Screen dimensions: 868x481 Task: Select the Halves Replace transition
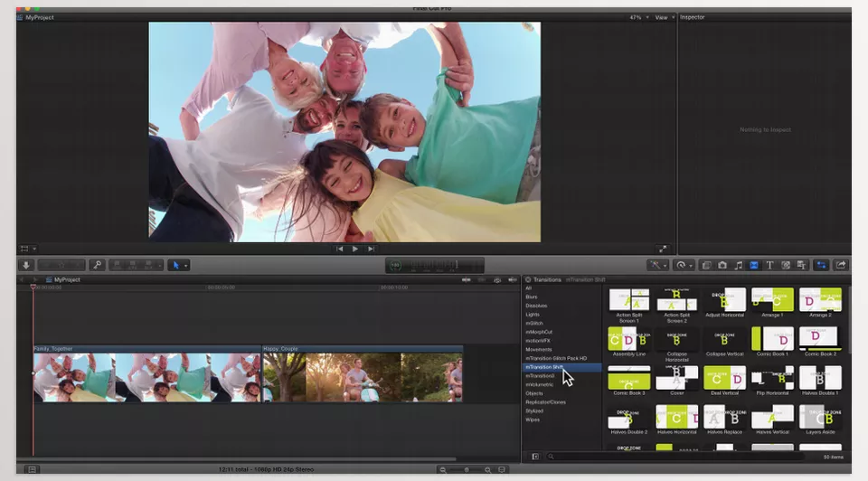click(x=724, y=420)
